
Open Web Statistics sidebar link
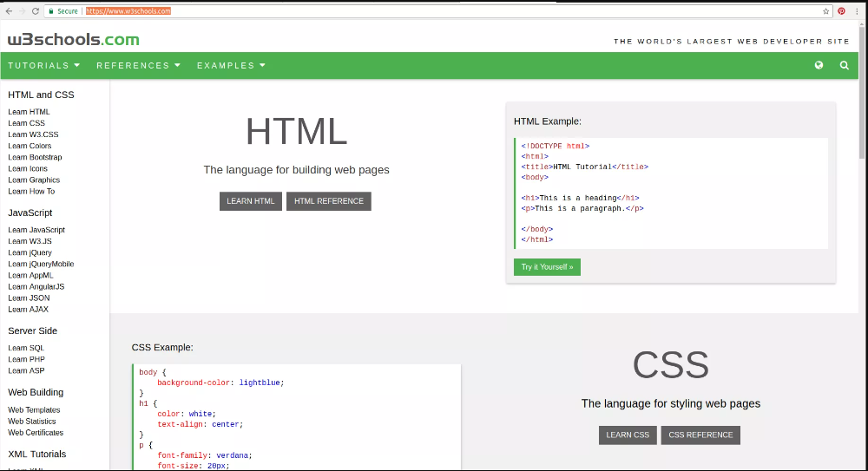[x=32, y=422]
